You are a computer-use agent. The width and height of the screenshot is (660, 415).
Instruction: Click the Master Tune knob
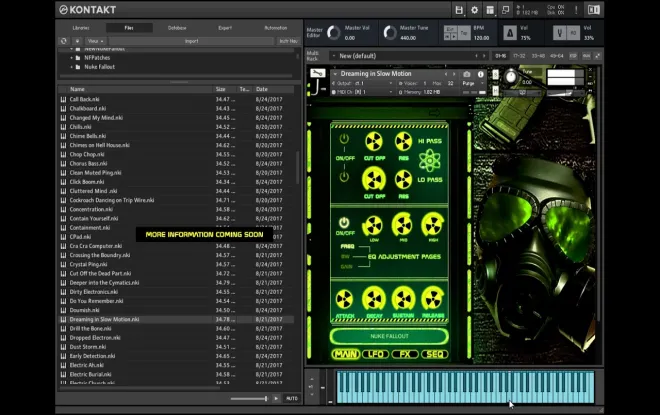coord(389,33)
